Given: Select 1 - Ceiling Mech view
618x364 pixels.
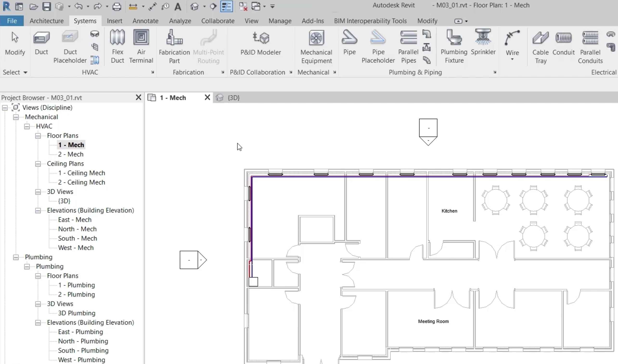Looking at the screenshot, I should [82, 173].
